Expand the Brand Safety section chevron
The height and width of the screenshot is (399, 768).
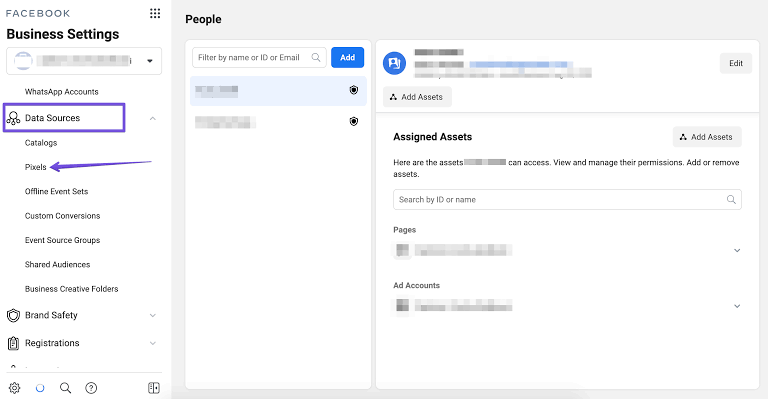[x=153, y=315]
